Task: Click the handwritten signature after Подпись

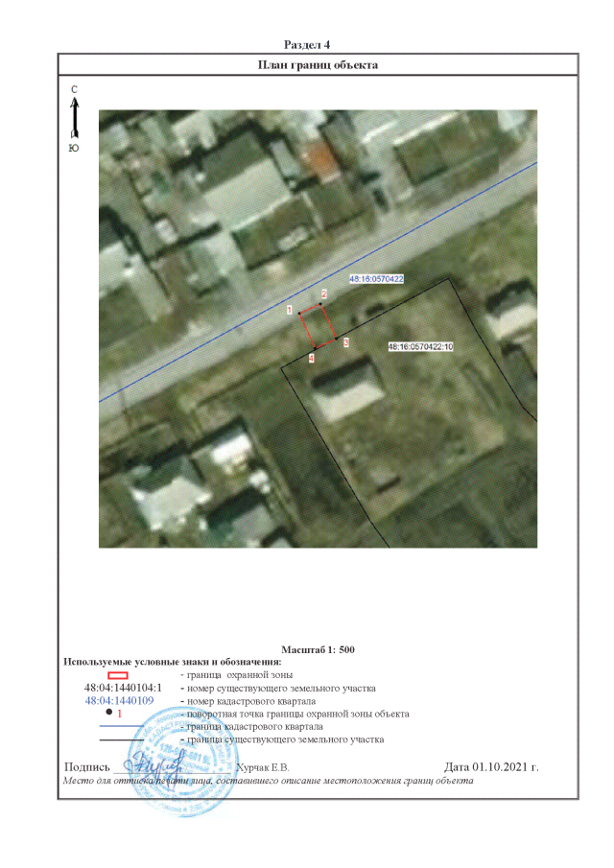Action: 153,764
